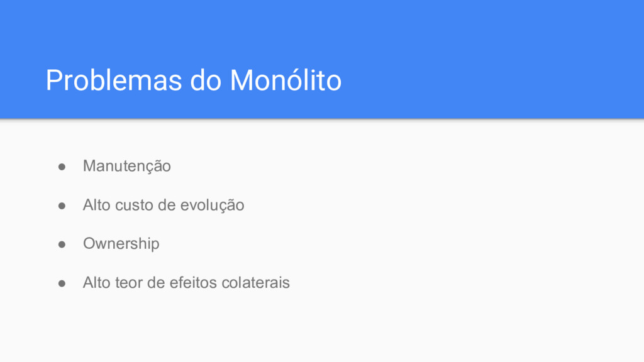Click the word "teor" in the last bullet
The height and width of the screenshot is (362, 644).
[x=128, y=282]
